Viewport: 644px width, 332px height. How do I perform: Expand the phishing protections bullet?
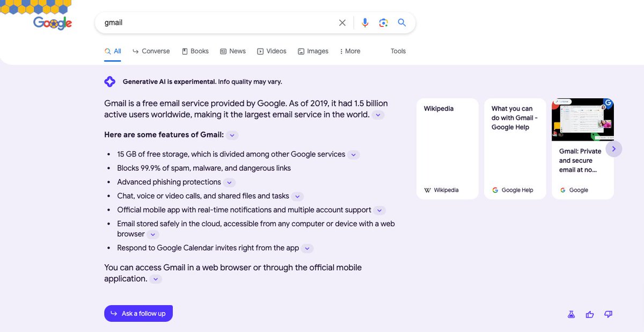pyautogui.click(x=229, y=183)
